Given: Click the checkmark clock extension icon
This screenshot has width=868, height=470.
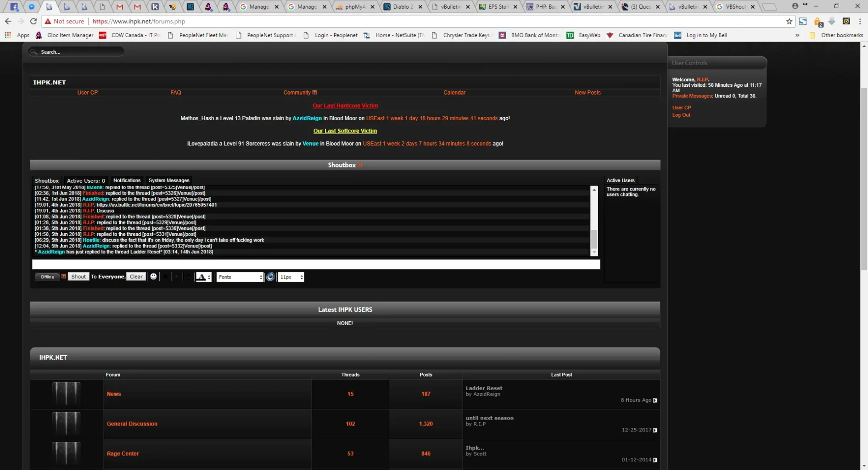Looking at the screenshot, I should (846, 21).
